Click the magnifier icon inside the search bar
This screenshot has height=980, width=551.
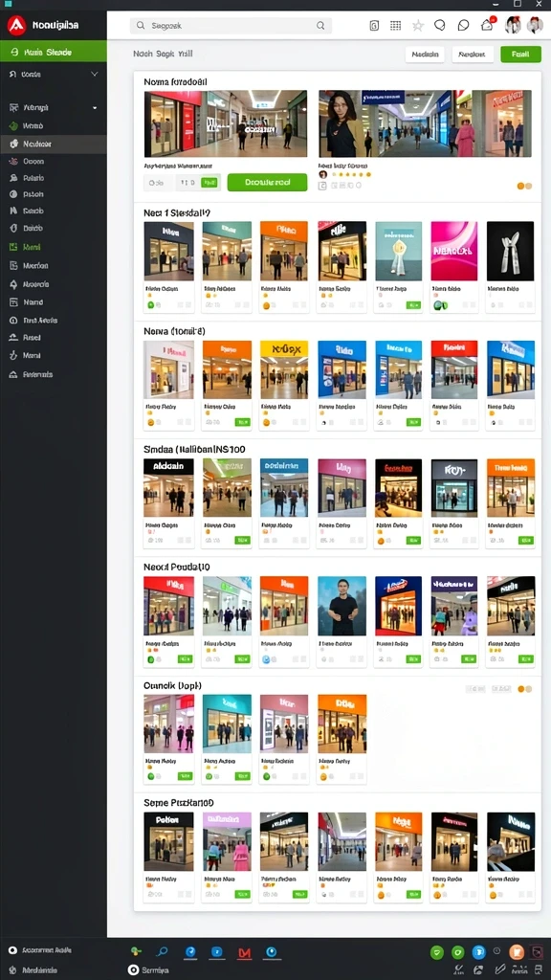pos(320,26)
